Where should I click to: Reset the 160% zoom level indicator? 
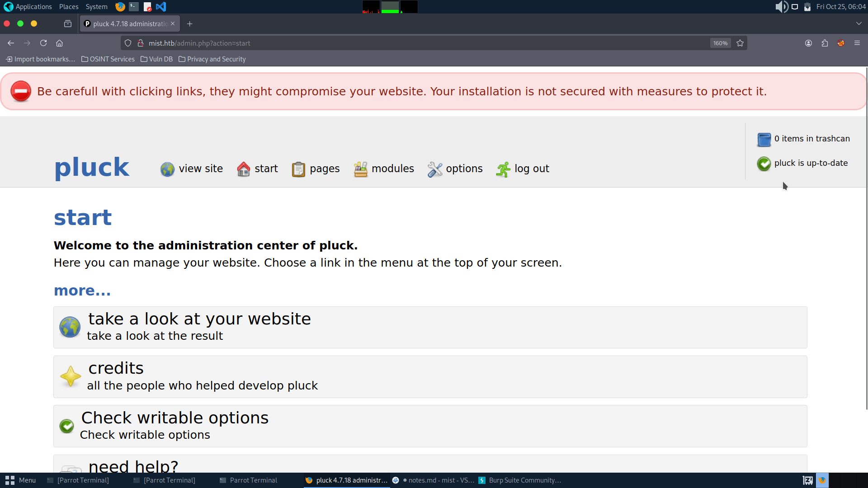[x=720, y=43]
